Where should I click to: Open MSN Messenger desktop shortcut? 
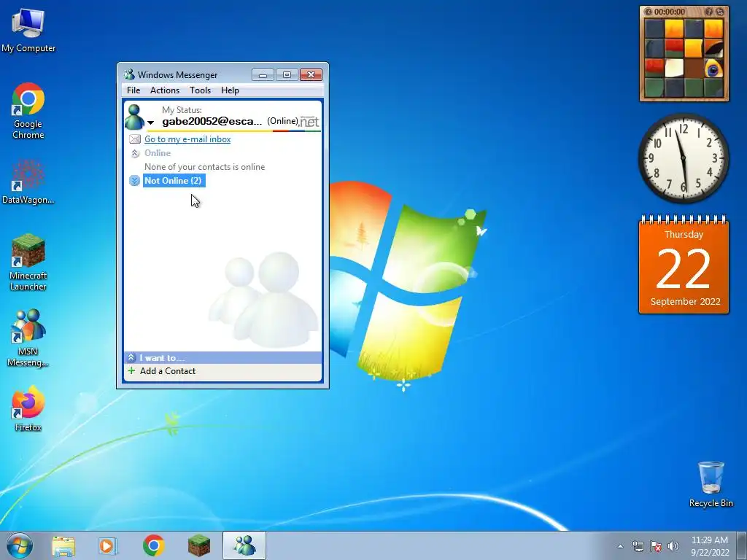coord(28,338)
